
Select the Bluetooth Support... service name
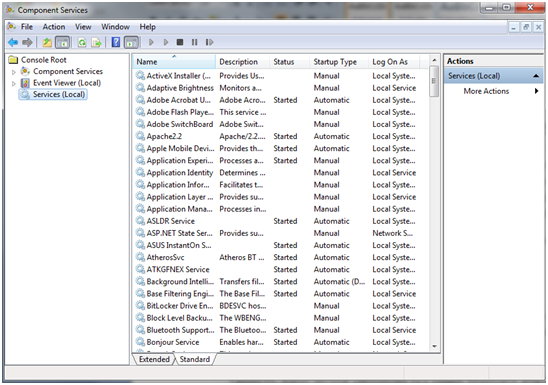(x=180, y=330)
